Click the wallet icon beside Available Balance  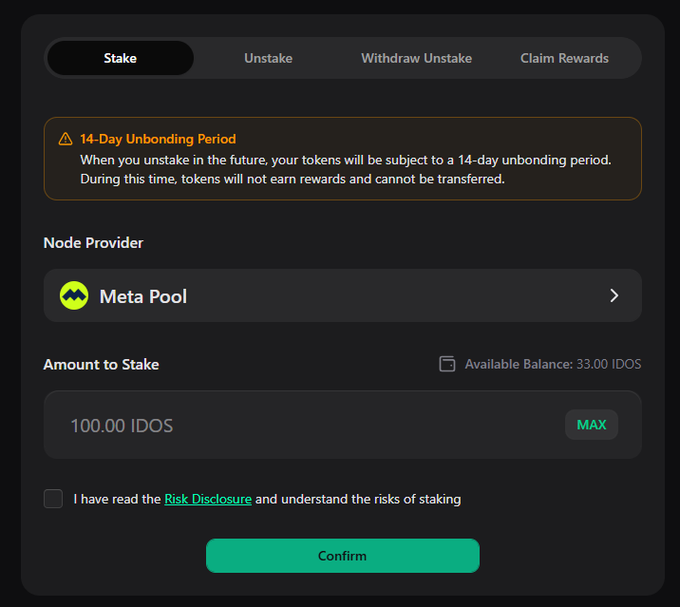tap(448, 364)
